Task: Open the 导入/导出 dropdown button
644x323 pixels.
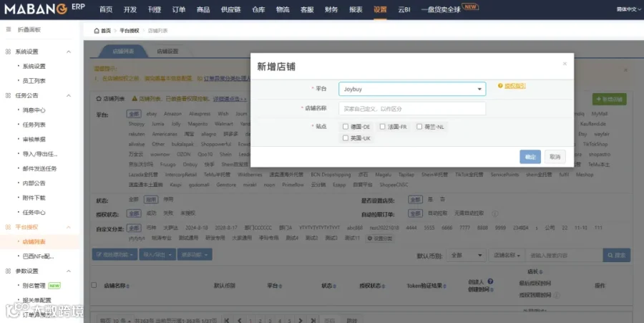Action: coord(157,255)
